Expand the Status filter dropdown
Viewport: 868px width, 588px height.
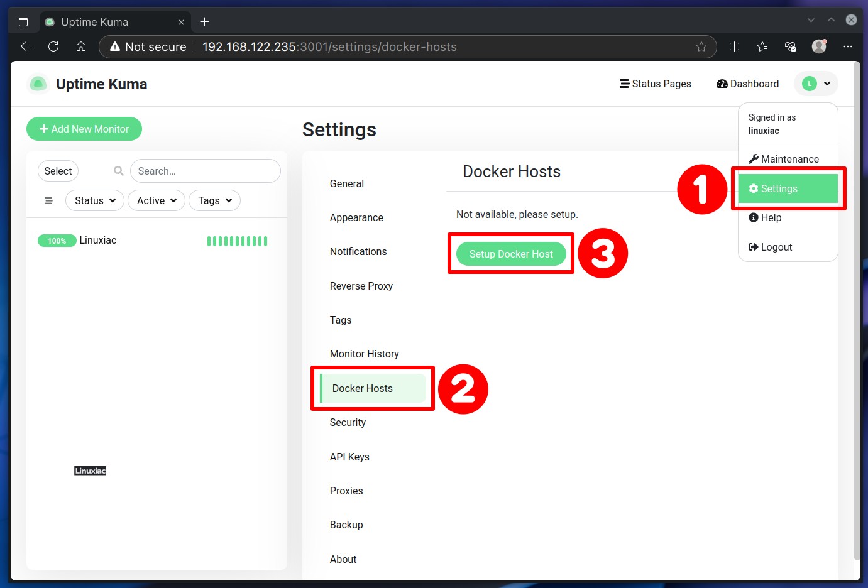[x=95, y=200]
